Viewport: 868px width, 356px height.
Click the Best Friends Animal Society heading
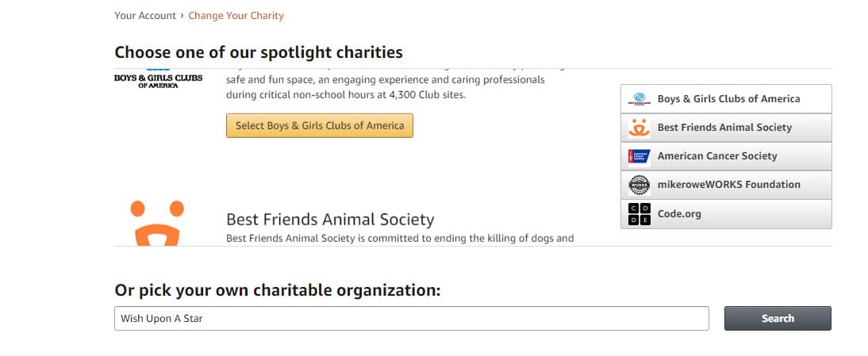coord(330,220)
